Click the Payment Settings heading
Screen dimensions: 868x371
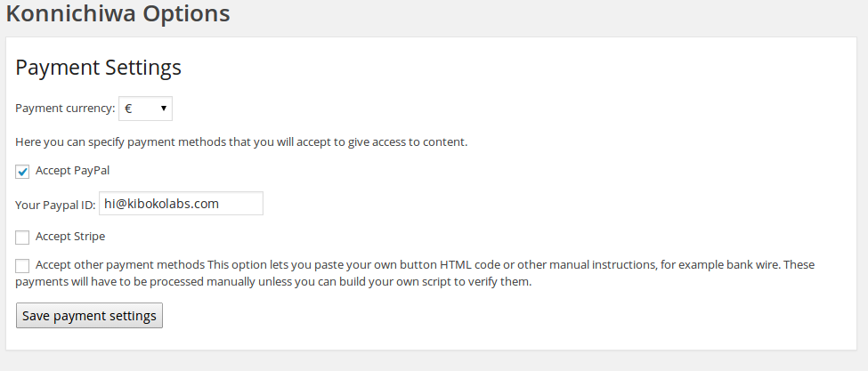[x=99, y=68]
